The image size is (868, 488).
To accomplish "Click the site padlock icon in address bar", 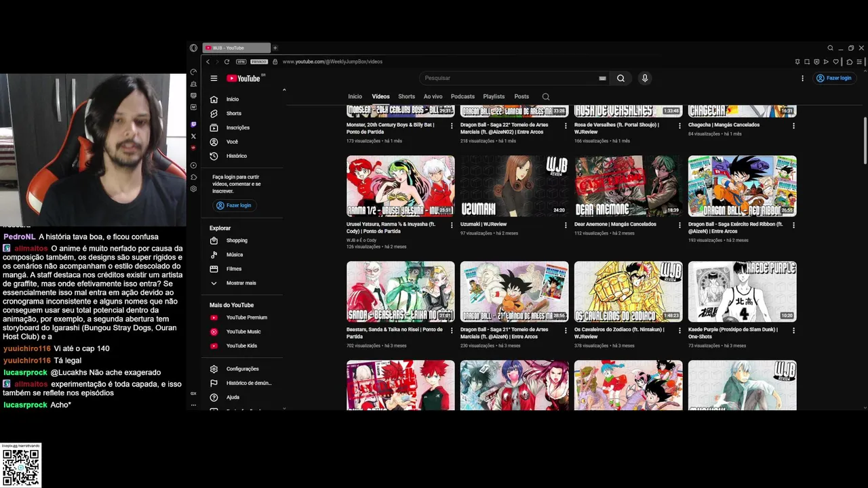I will pos(277,62).
